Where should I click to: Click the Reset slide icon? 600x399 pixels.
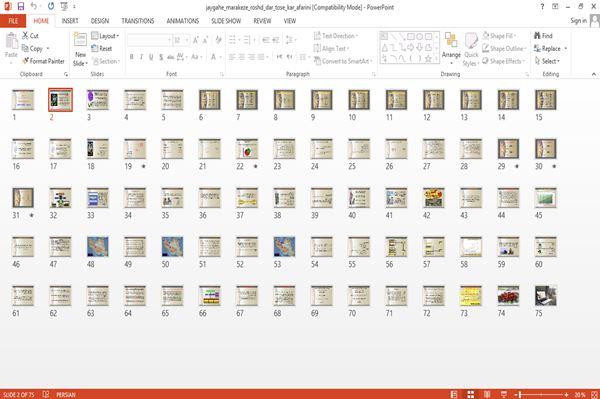(x=95, y=49)
